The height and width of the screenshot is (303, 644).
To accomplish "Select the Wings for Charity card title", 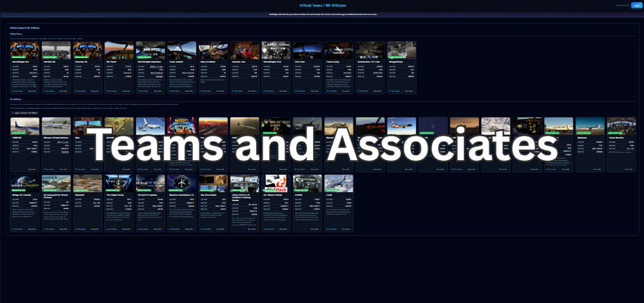I will (x=22, y=195).
